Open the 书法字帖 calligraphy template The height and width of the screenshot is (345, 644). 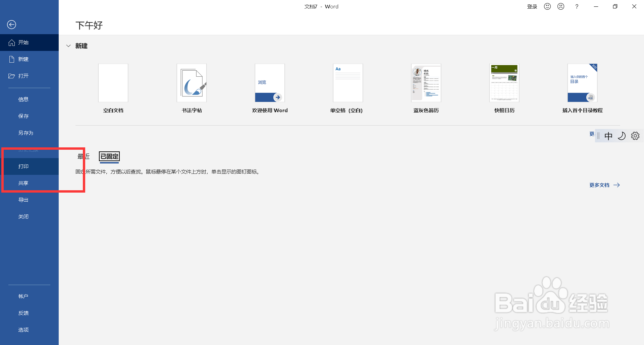pyautogui.click(x=192, y=89)
